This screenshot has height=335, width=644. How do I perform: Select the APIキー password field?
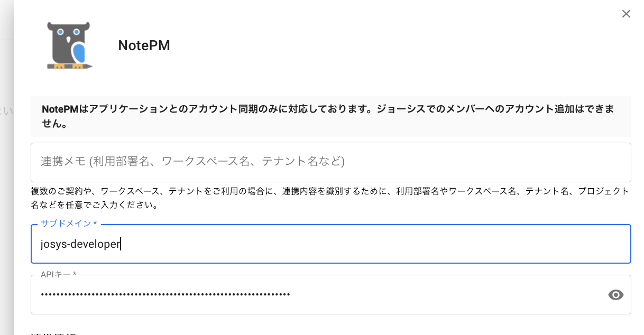(x=317, y=294)
